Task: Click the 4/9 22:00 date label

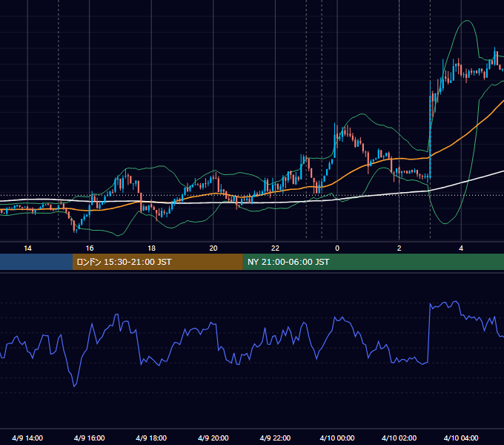Action: (275, 438)
